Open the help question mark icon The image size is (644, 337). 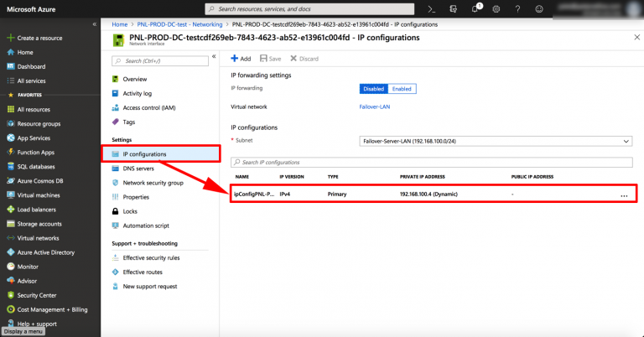[x=517, y=9]
